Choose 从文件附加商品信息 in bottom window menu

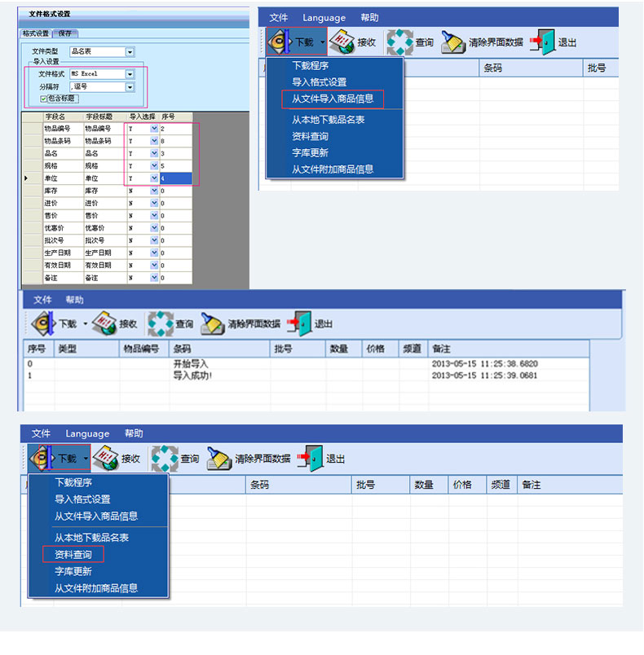(96, 588)
